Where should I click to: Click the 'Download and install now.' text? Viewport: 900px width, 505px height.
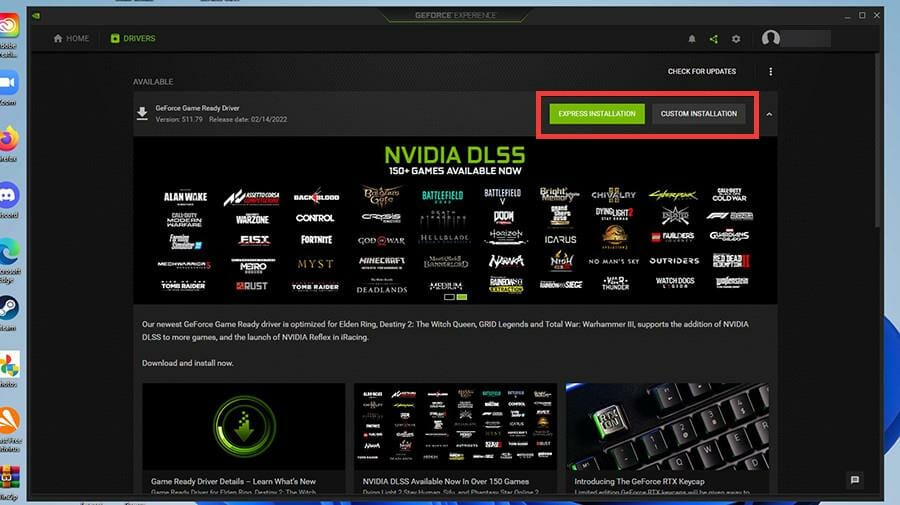click(x=188, y=363)
